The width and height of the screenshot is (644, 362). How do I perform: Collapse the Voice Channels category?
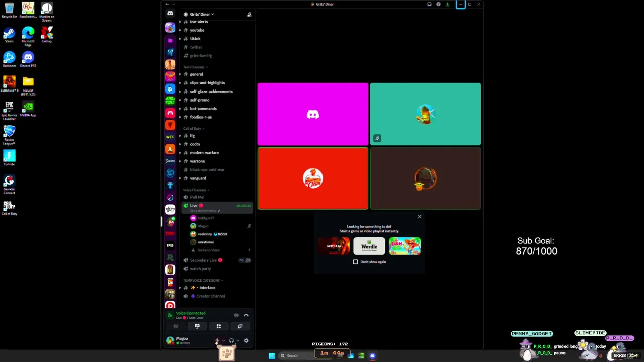pyautogui.click(x=196, y=190)
